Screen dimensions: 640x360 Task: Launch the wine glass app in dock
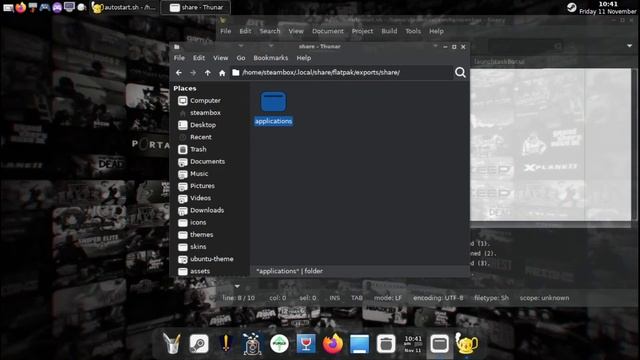coord(306,344)
